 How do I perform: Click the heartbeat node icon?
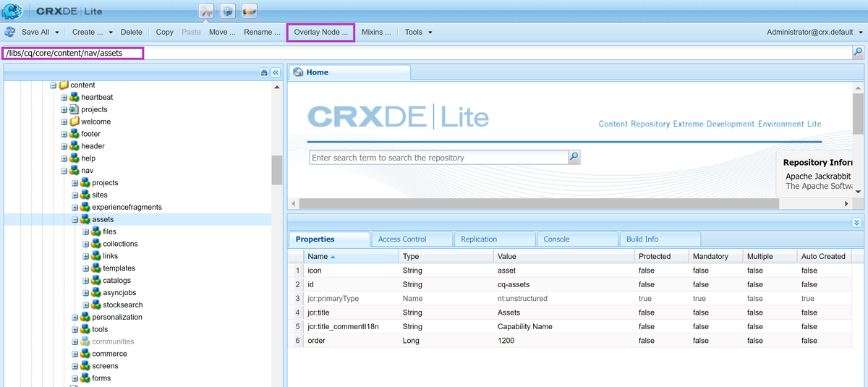(75, 97)
